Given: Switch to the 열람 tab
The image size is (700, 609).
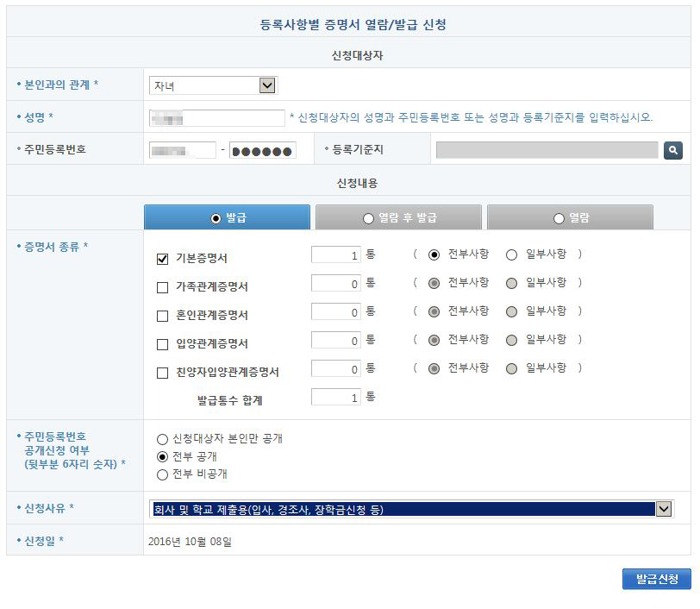Looking at the screenshot, I should coord(570,218).
